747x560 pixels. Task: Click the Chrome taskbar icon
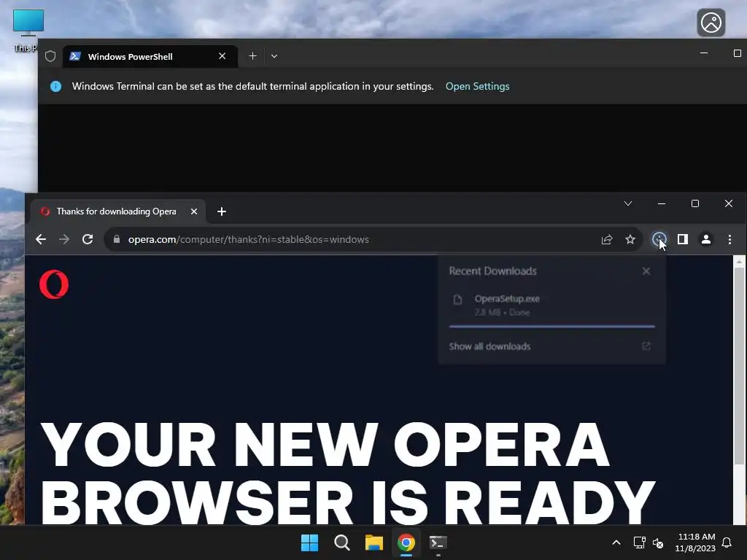point(406,542)
